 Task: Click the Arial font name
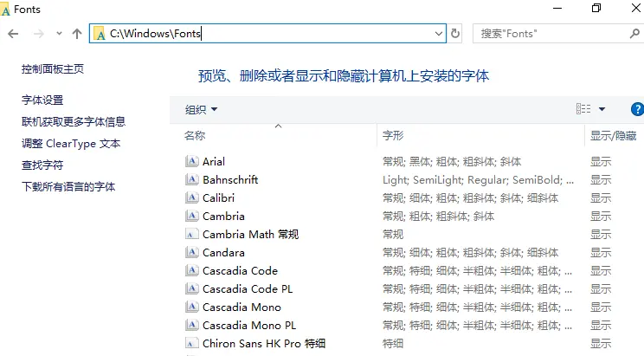[214, 162]
